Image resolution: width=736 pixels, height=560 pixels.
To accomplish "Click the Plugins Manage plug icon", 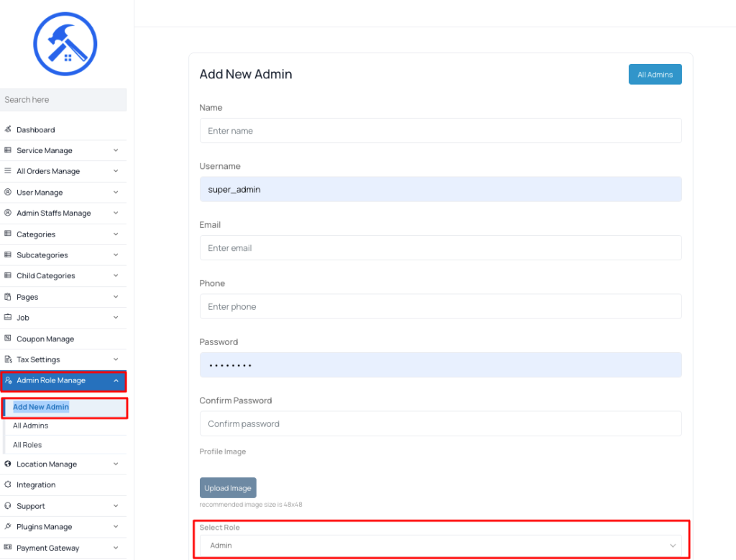I will (x=8, y=526).
